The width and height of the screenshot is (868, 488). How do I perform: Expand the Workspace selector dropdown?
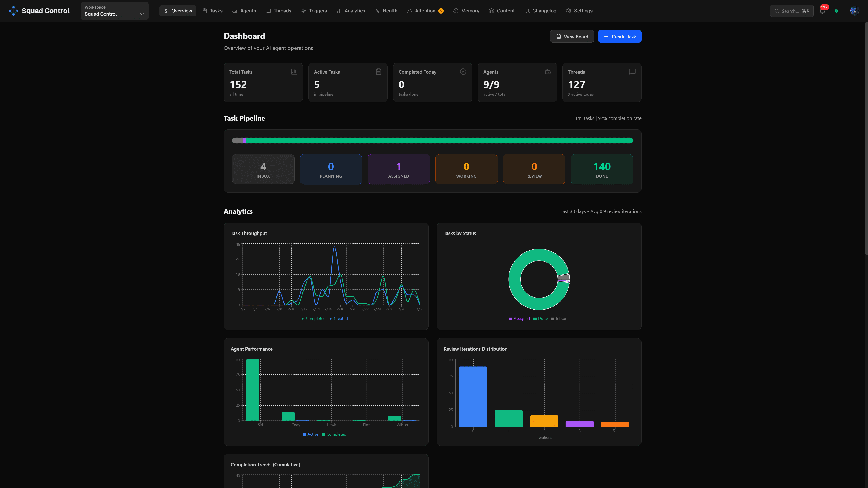tap(114, 11)
